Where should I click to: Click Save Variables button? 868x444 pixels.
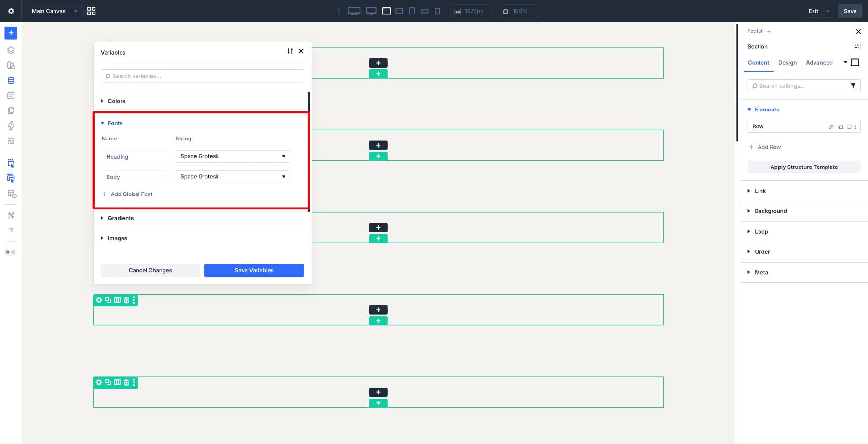pos(254,270)
